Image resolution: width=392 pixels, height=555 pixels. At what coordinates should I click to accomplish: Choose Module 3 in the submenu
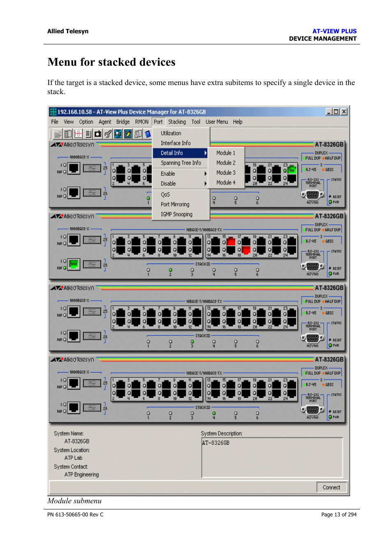pyautogui.click(x=226, y=173)
